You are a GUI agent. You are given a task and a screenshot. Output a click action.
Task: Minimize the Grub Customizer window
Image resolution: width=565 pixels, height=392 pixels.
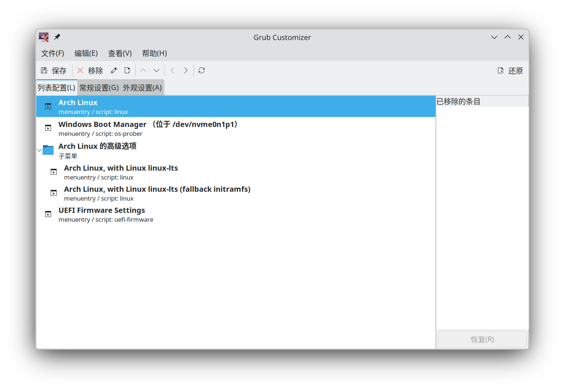coord(494,37)
